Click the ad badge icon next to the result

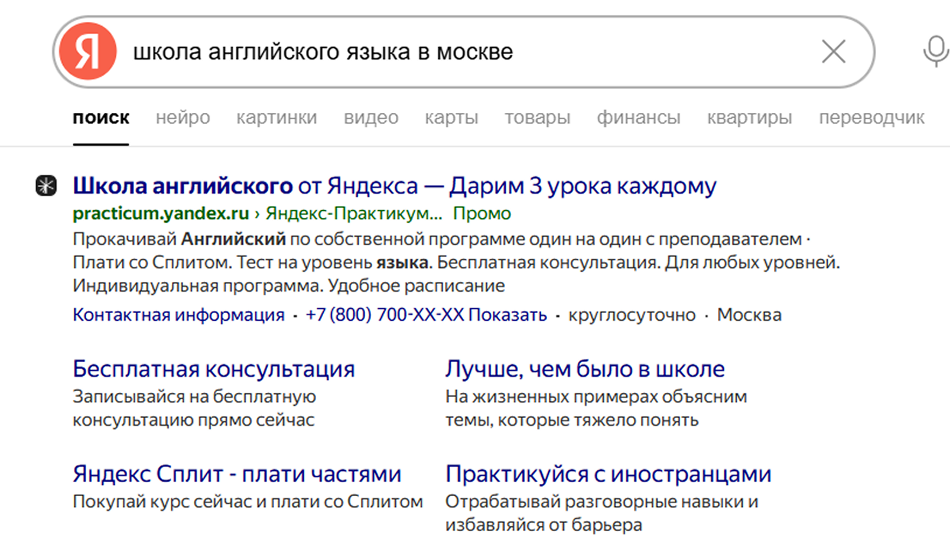[44, 185]
